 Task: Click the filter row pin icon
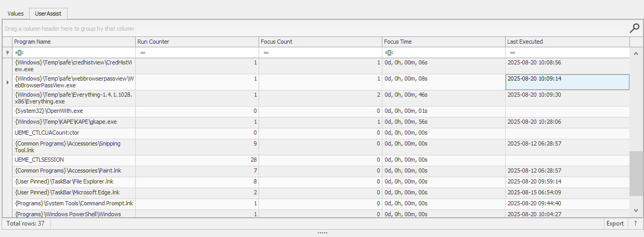(7, 52)
